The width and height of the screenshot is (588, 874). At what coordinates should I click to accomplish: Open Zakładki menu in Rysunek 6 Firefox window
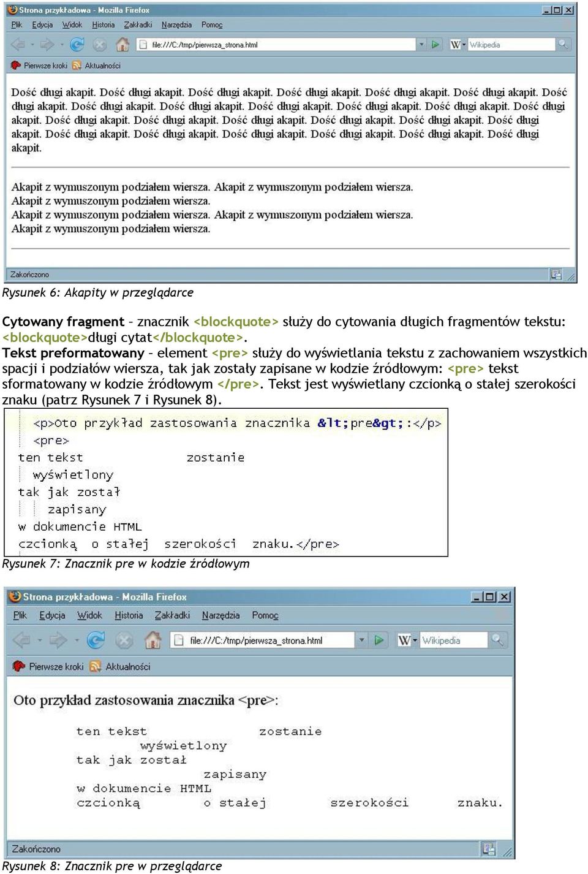tap(138, 25)
